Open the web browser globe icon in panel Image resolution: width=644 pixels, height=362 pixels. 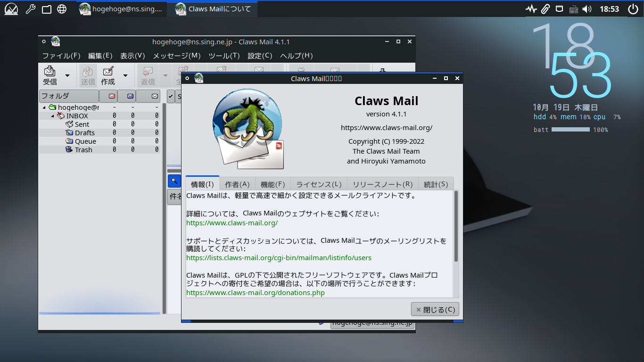pos(62,9)
